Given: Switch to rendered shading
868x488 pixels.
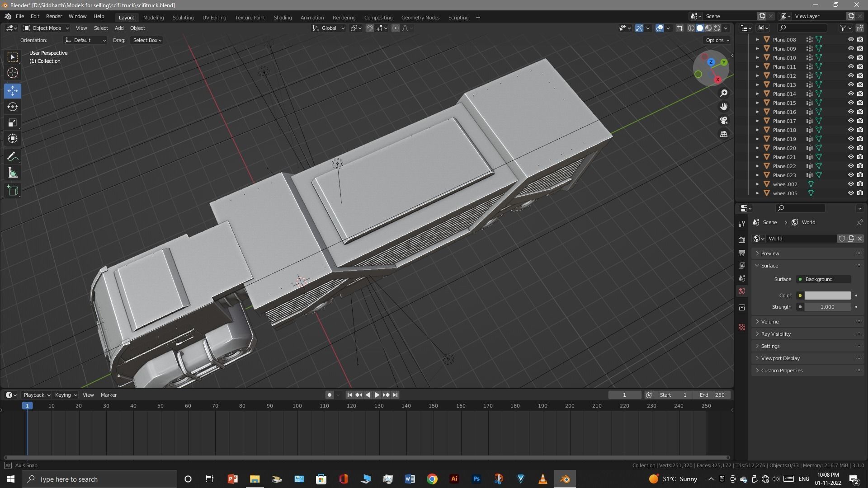Looking at the screenshot, I should click(x=717, y=28).
